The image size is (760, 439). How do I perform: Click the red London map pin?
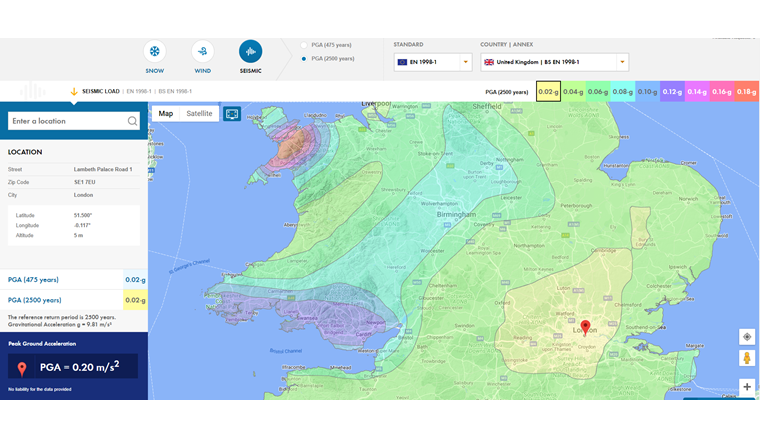pyautogui.click(x=586, y=328)
